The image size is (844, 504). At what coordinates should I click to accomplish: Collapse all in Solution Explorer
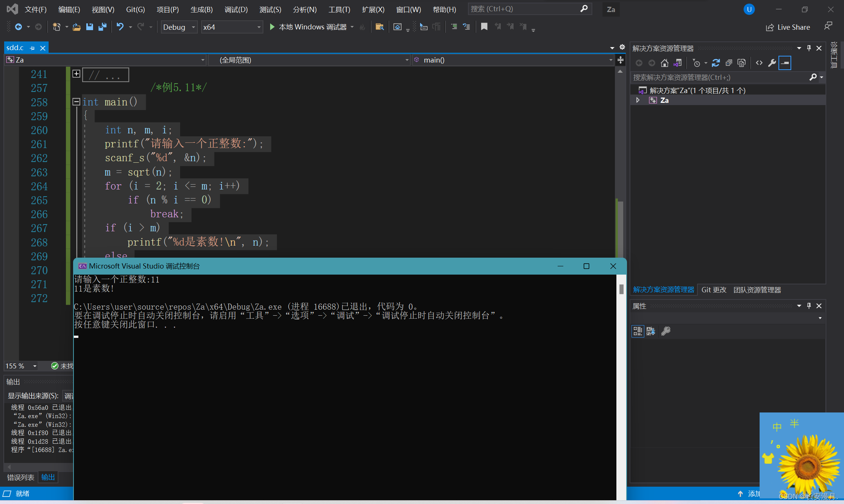[729, 63]
